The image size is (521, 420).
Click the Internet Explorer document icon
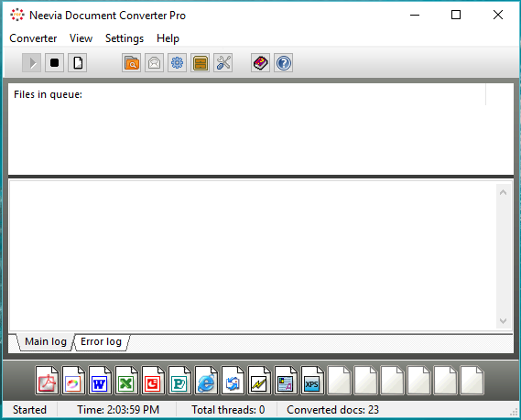click(206, 380)
